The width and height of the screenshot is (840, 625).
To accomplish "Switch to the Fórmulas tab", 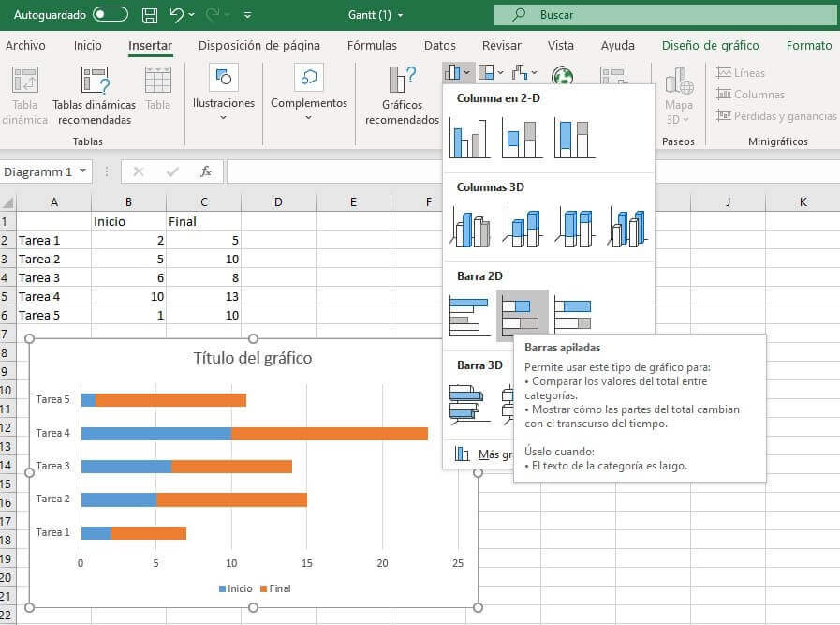I will click(372, 45).
